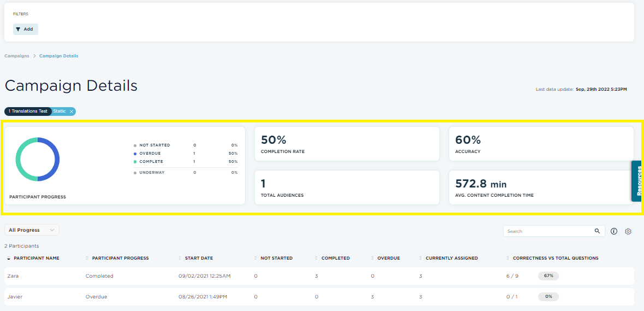Click the funnel filter icon
Image resolution: width=644 pixels, height=311 pixels.
click(18, 29)
